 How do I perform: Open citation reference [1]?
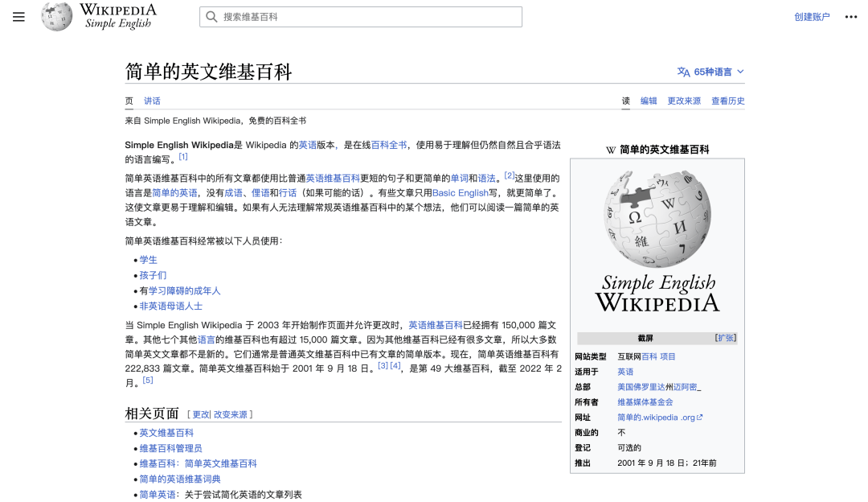click(x=183, y=157)
